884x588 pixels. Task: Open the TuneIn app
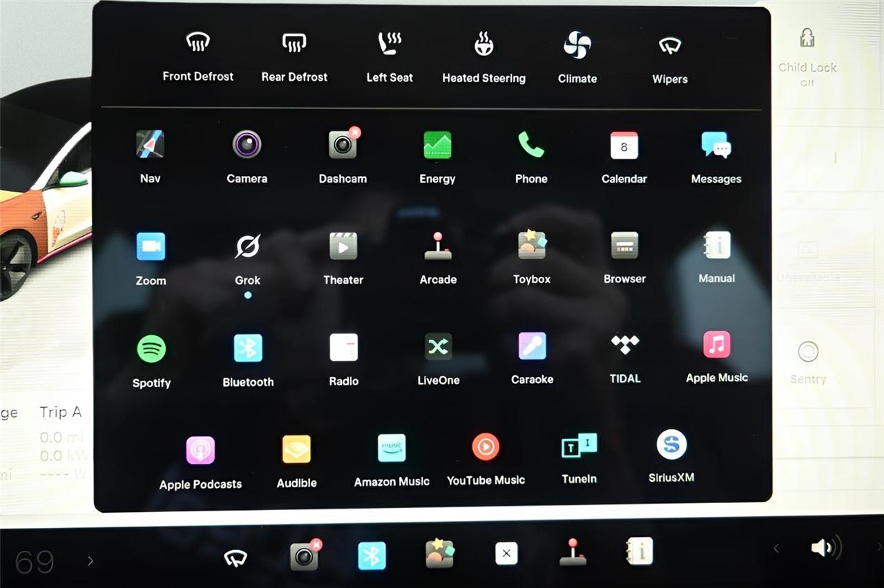pos(579,446)
